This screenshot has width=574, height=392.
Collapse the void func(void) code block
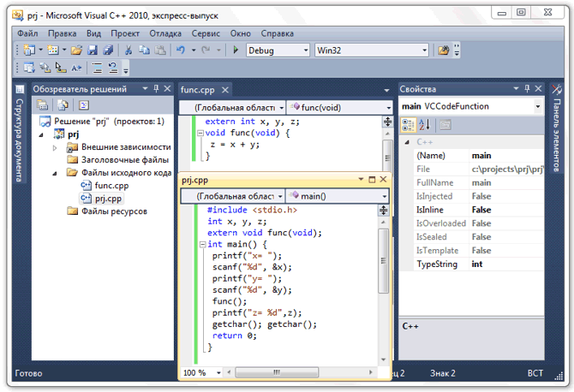click(200, 134)
